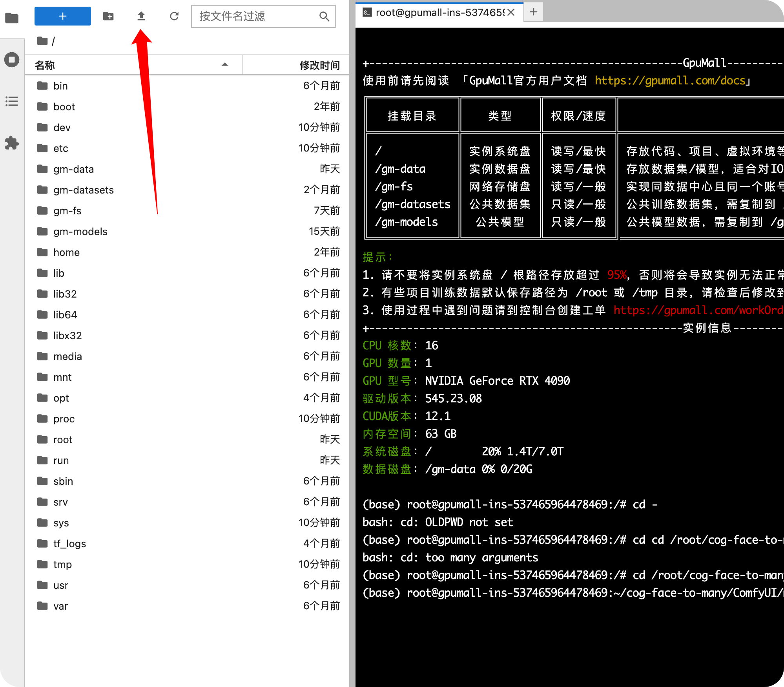Open the running terminals and kernels panel
Screen dimensions: 784x687
[12, 60]
